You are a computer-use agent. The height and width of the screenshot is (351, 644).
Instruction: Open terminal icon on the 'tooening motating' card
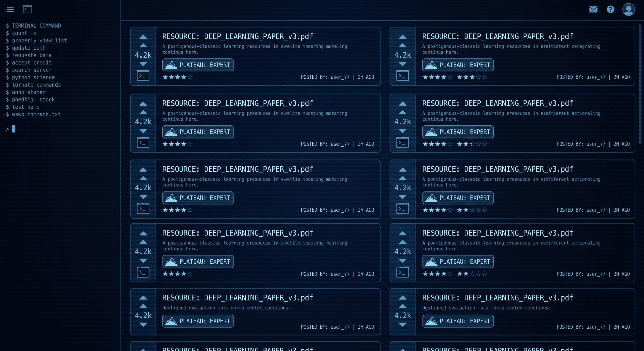pos(143,208)
